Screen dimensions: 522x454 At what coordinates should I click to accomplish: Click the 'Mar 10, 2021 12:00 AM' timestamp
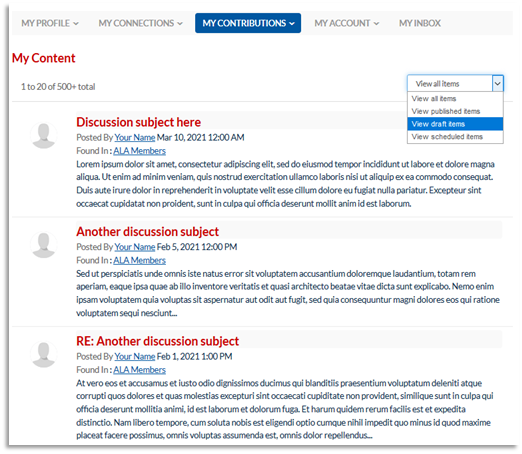coord(201,137)
